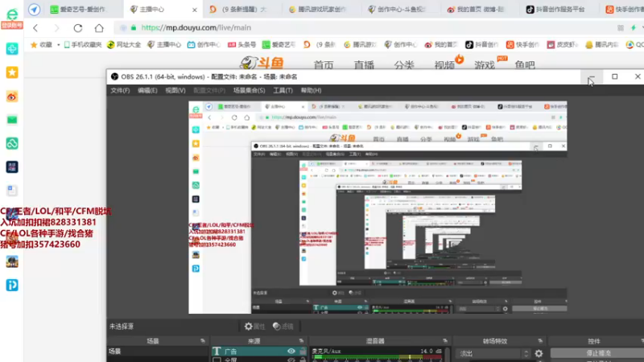Open the 手机收藏夹 bookmark
Screen dimensions: 644x362
click(83, 45)
